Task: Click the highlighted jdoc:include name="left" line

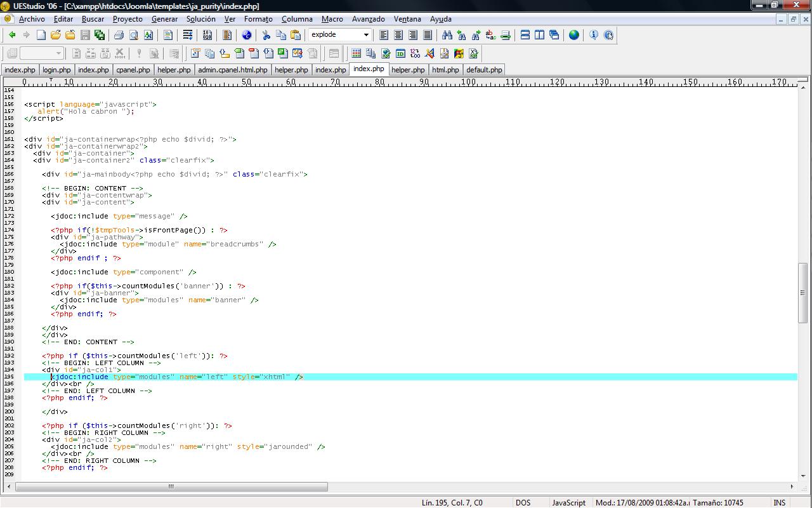Action: (410, 377)
